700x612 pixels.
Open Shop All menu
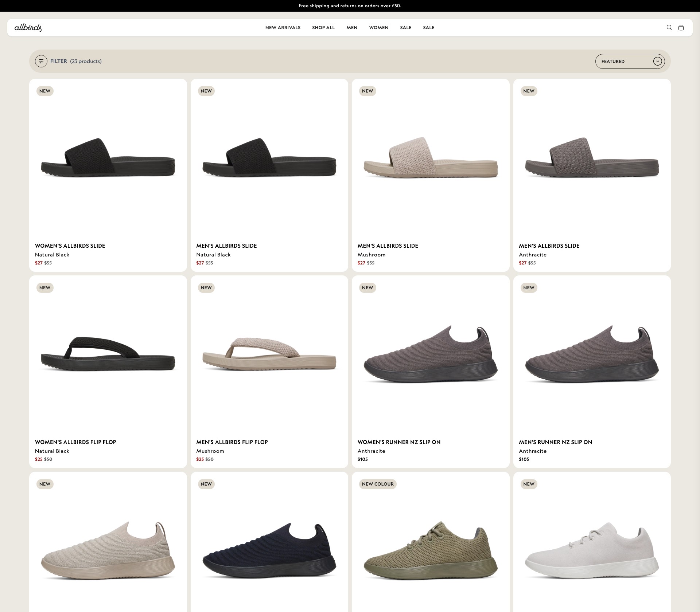click(x=323, y=28)
